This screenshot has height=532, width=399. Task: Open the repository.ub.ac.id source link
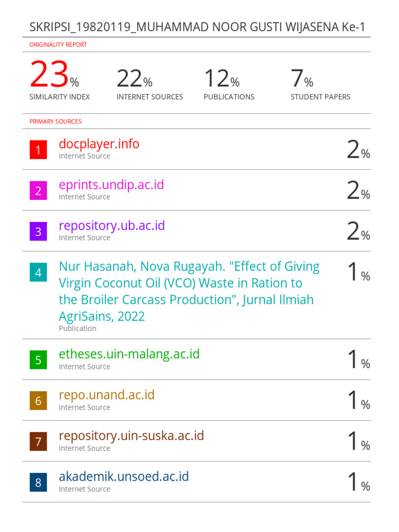(x=112, y=225)
